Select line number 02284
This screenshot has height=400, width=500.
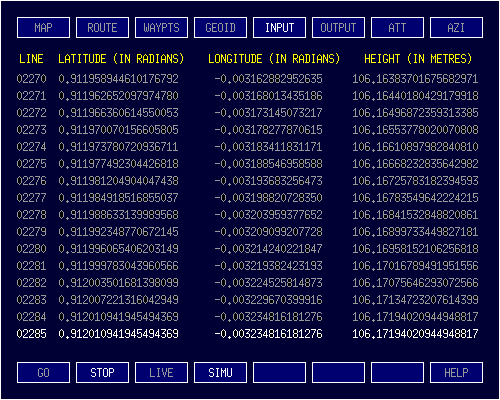pyautogui.click(x=31, y=317)
